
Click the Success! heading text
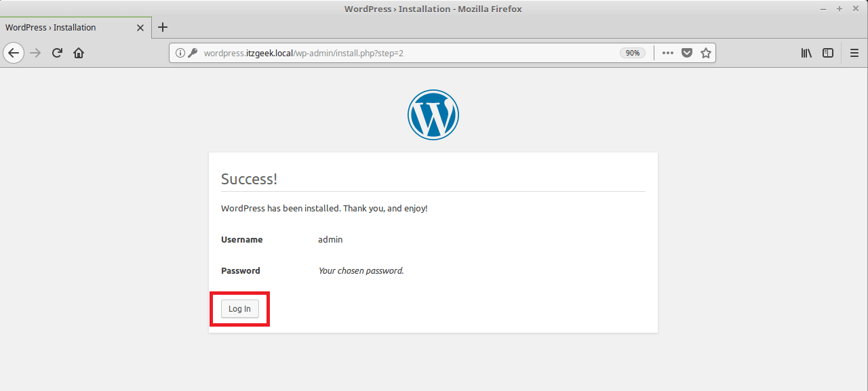[249, 179]
